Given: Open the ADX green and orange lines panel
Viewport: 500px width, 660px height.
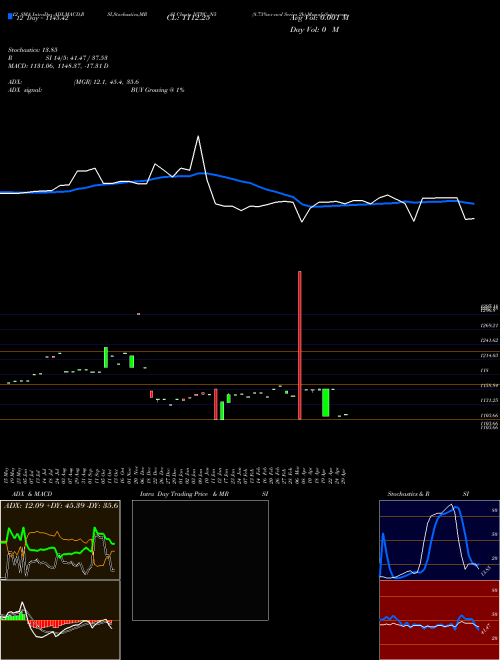Looking at the screenshot, I should click(x=60, y=540).
